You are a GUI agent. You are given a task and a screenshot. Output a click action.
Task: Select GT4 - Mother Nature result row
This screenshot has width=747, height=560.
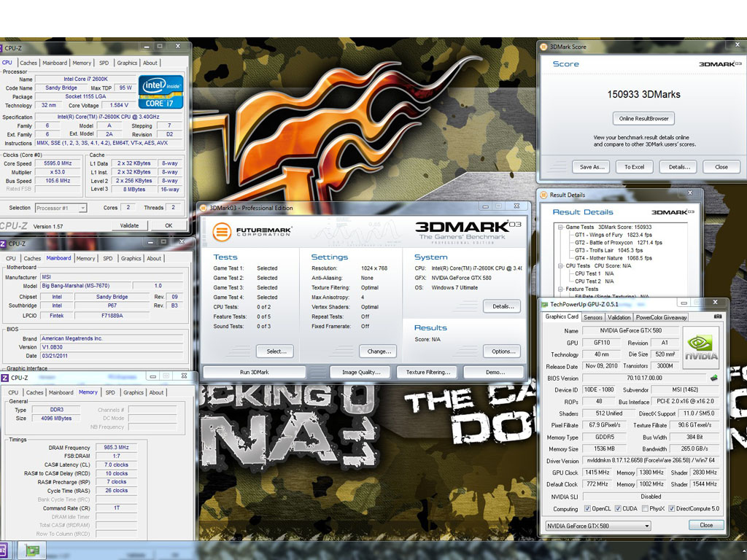(613, 258)
